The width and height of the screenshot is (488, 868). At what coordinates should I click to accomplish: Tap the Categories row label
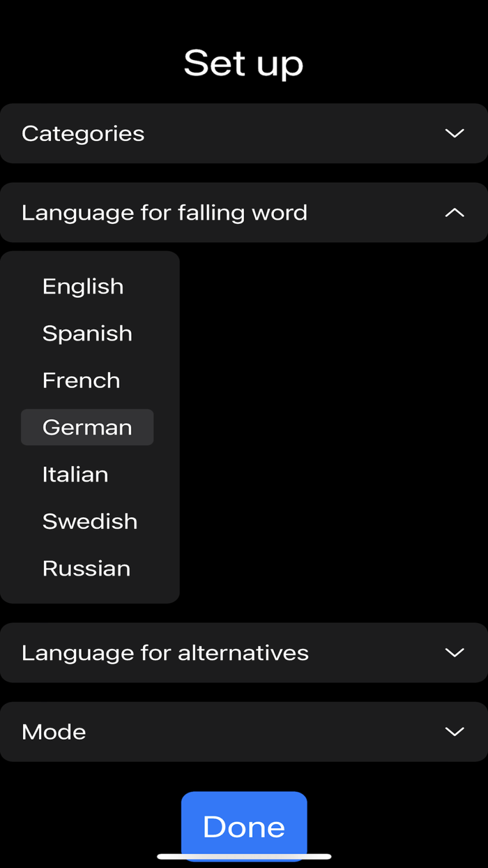(83, 133)
